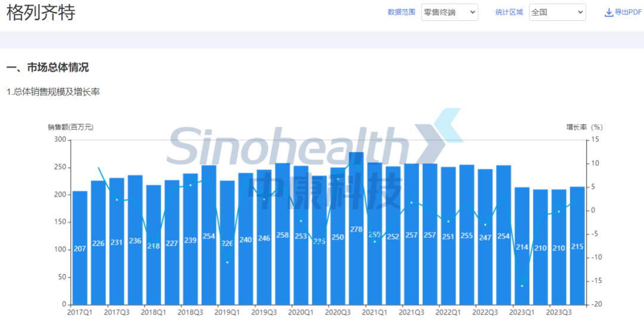Click the bar labeled 239

[x=191, y=239]
